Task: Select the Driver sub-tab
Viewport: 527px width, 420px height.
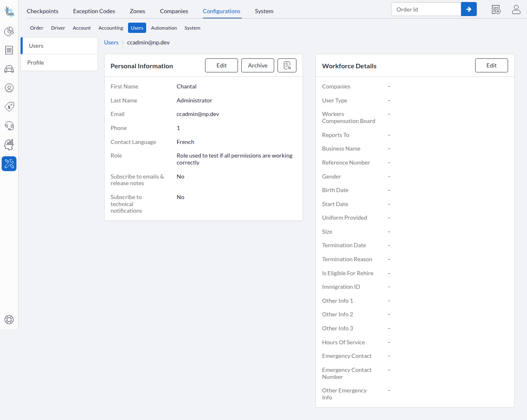Action: pyautogui.click(x=58, y=28)
